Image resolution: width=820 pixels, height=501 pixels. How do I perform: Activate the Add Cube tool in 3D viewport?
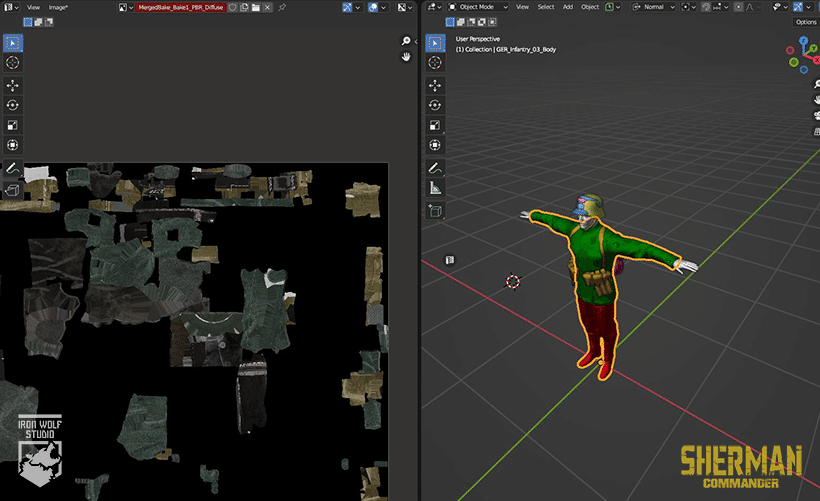[x=435, y=211]
